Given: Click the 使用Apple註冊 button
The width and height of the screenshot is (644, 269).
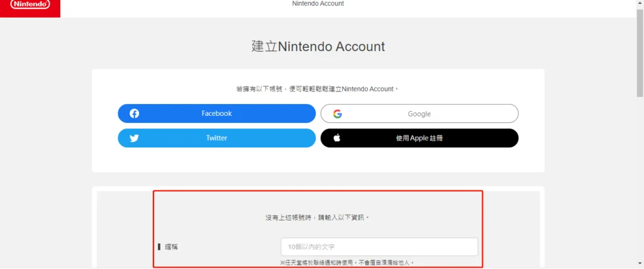Looking at the screenshot, I should [x=419, y=138].
